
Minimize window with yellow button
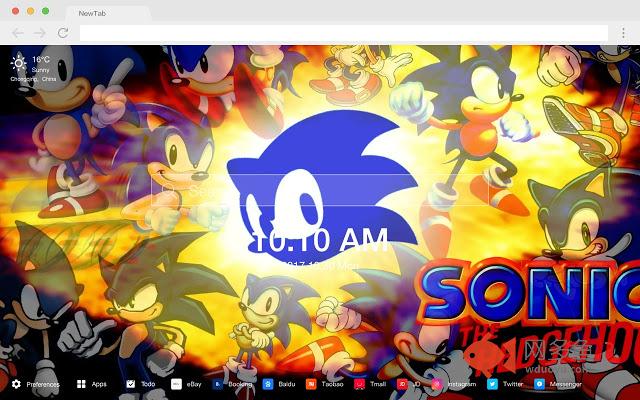click(31, 11)
